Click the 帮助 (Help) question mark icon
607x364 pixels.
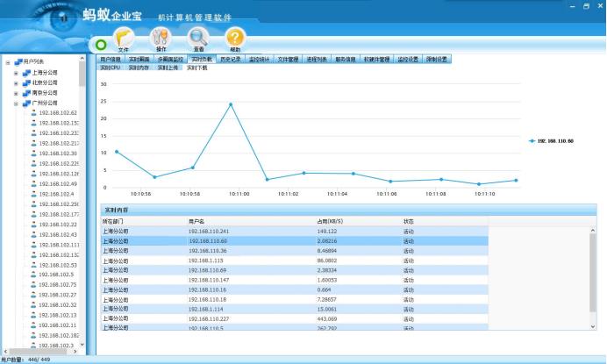pyautogui.click(x=235, y=38)
